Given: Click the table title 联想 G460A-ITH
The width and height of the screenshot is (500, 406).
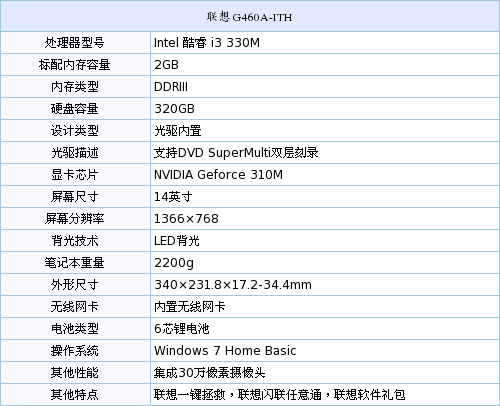Looking at the screenshot, I should 249,17.
